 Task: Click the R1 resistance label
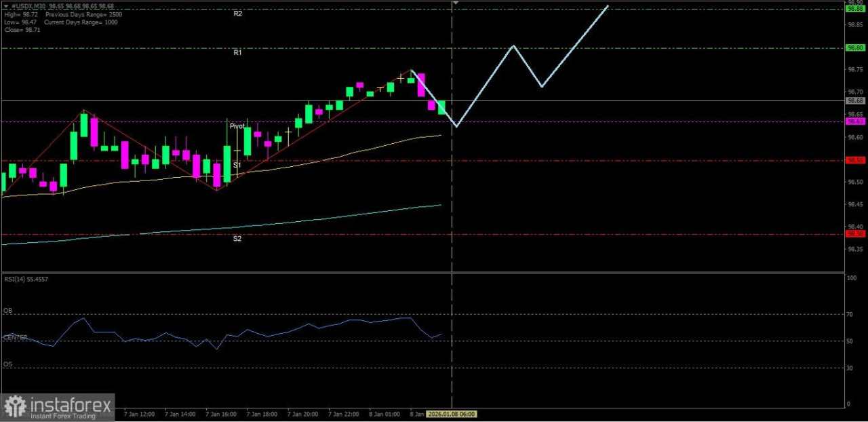click(238, 52)
